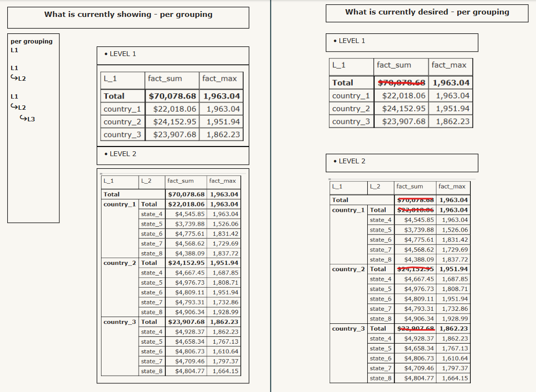Click 1,797.37 in right Level 2 table
The image size is (536, 392).
(x=455, y=368)
